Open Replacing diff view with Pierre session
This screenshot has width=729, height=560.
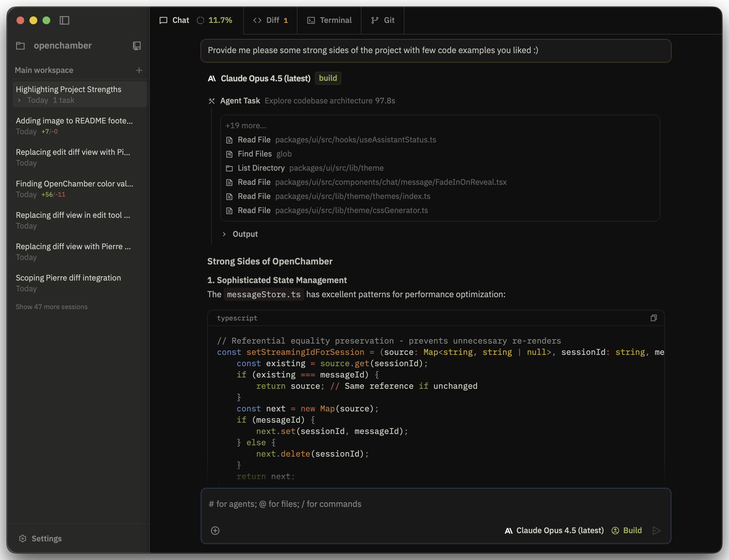point(79,251)
